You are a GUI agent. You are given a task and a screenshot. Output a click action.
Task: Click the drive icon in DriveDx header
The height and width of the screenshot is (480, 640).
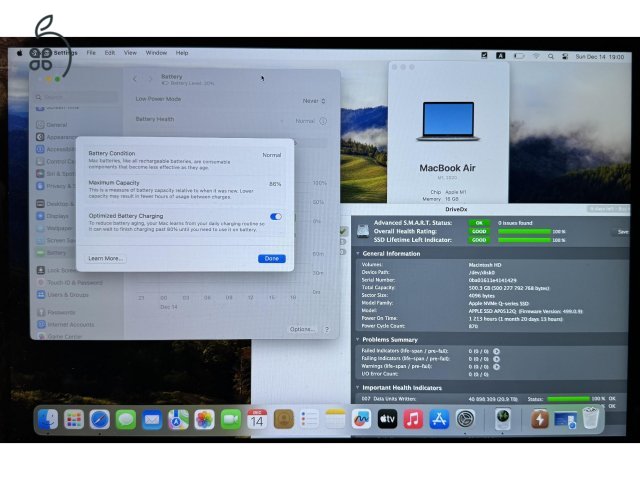click(x=363, y=231)
